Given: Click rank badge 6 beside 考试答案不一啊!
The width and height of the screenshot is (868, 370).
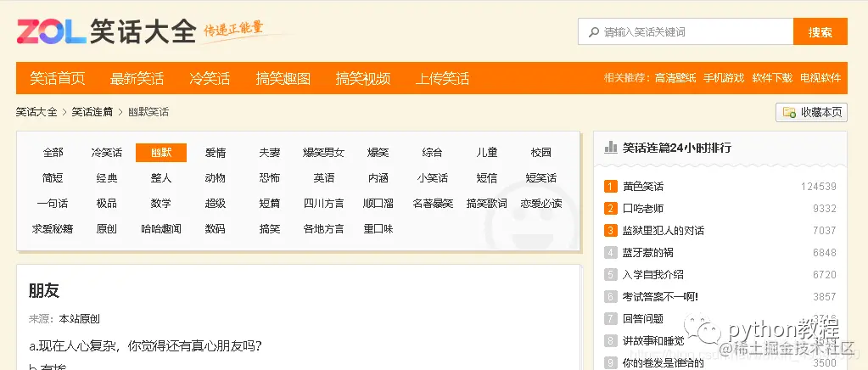Looking at the screenshot, I should coord(611,296).
